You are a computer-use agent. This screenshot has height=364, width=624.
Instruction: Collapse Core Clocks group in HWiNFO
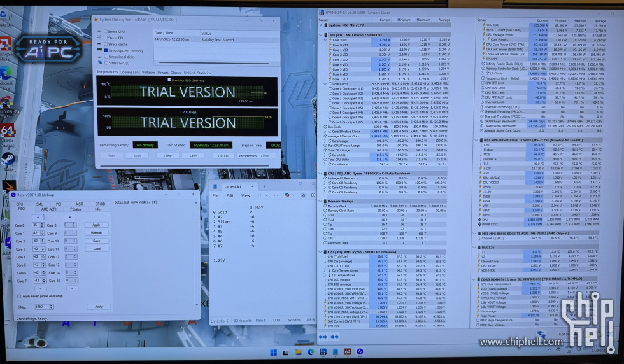[x=325, y=84]
